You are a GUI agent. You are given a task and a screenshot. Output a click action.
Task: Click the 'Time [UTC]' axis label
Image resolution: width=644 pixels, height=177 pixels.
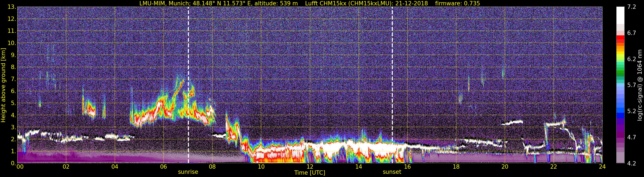(x=310, y=173)
